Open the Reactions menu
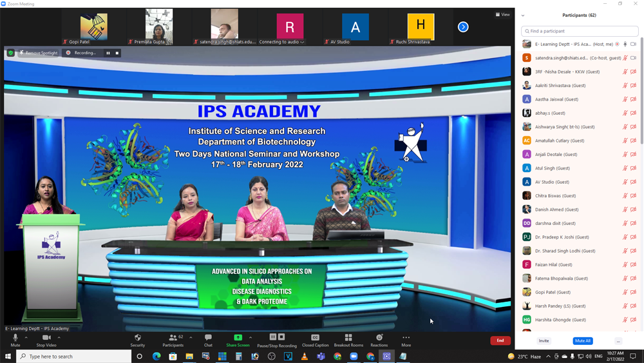Image resolution: width=644 pixels, height=363 pixels. click(x=379, y=340)
